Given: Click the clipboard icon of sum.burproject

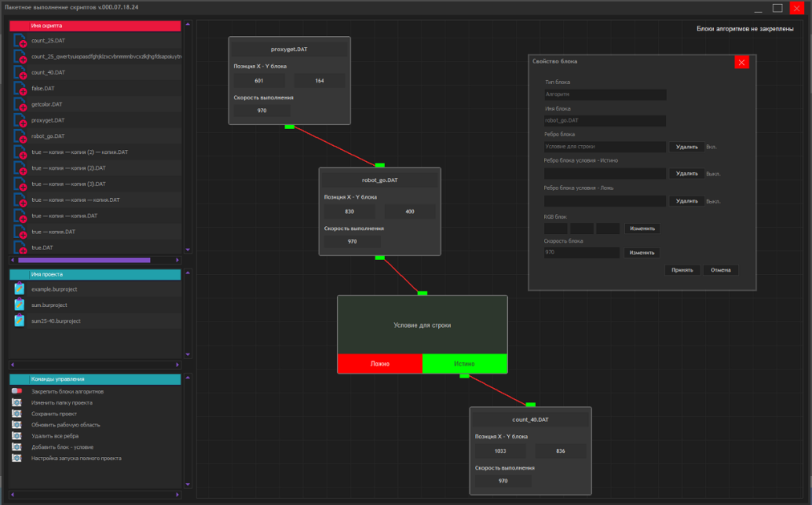Looking at the screenshot, I should point(19,305).
